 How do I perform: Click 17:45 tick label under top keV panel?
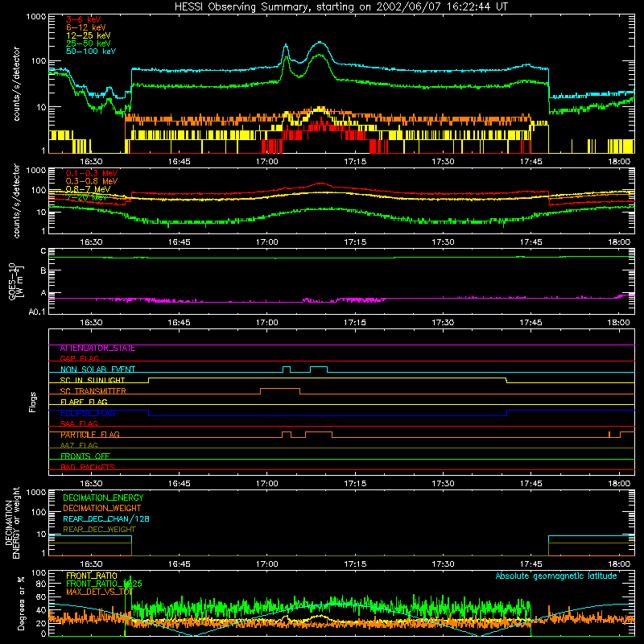531,162
